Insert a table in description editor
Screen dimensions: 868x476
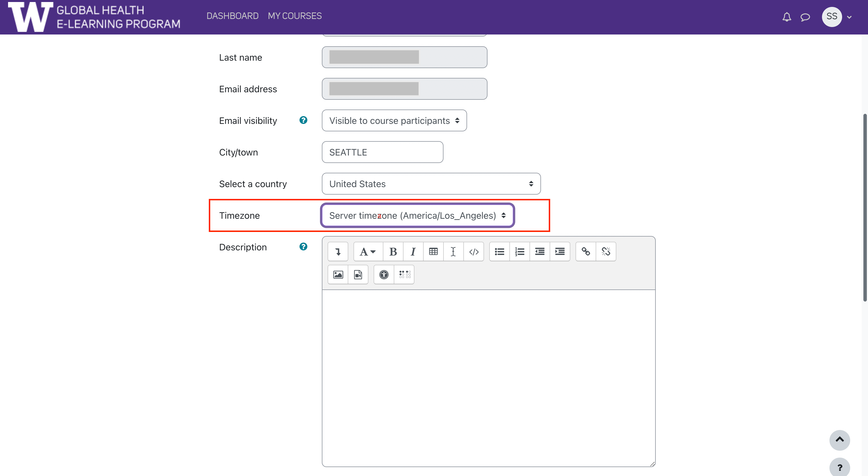pos(433,252)
